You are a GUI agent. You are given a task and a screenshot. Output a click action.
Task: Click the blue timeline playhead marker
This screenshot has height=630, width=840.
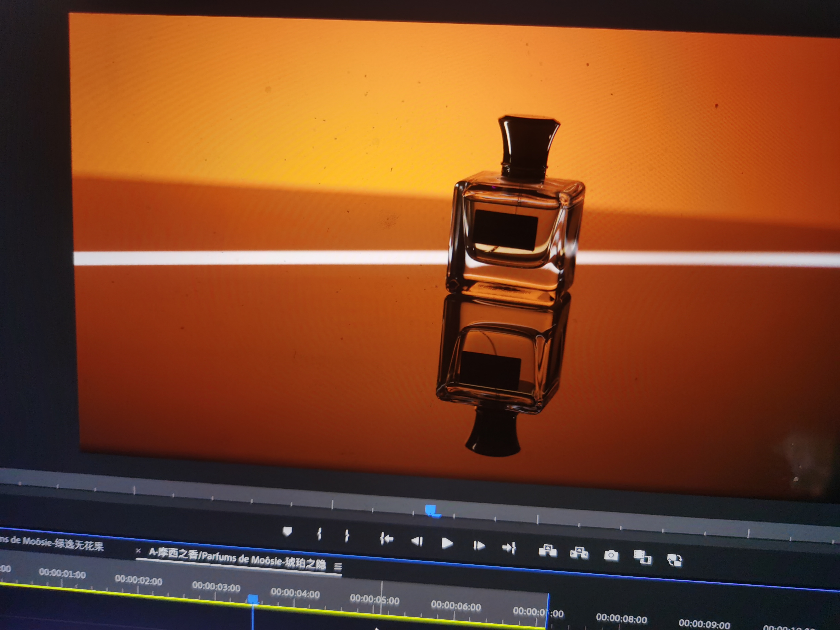pyautogui.click(x=253, y=599)
